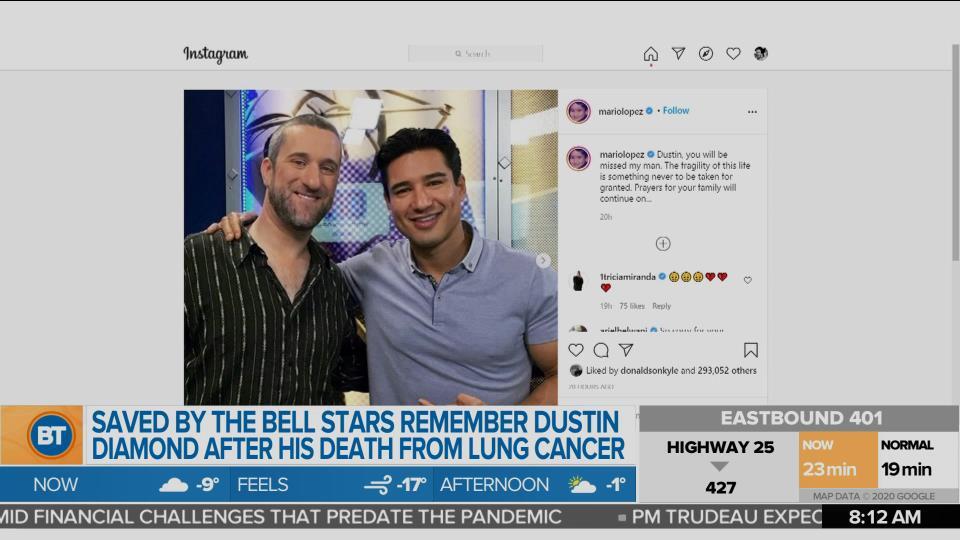Like the post with heart icon
Viewport: 960px width, 540px height.
pyautogui.click(x=576, y=350)
